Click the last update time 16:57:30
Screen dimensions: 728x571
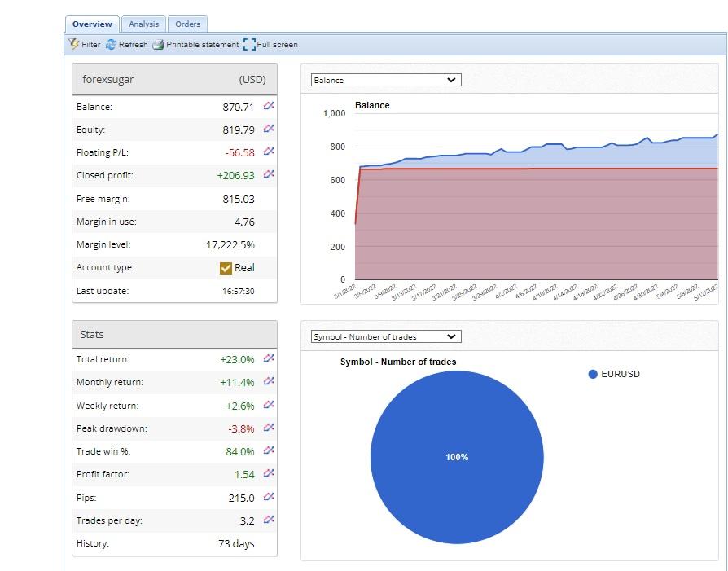pos(238,292)
